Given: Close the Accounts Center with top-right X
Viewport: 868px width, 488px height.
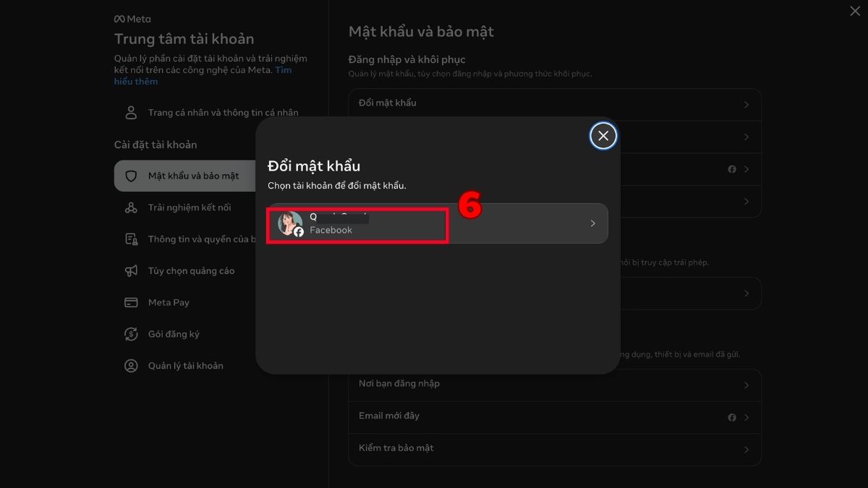Looking at the screenshot, I should coord(854,10).
